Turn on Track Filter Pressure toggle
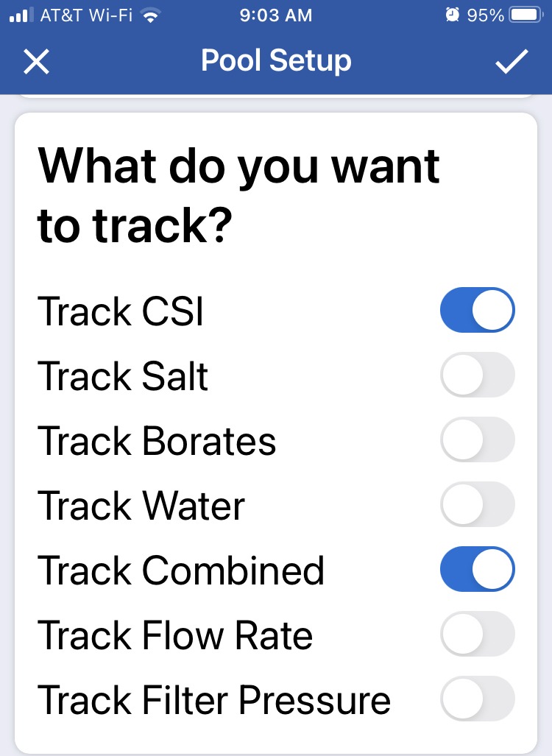This screenshot has height=756, width=552. coord(477,699)
